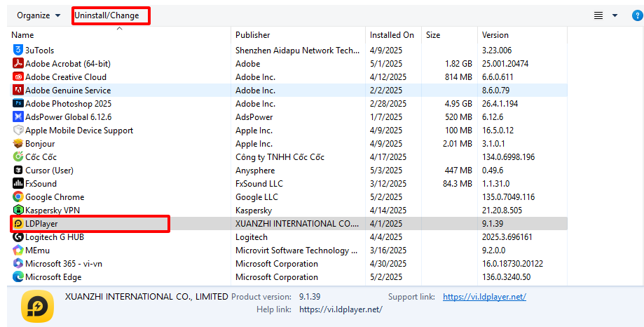The image size is (644, 327).
Task: Select the LDPlayer name text
Action: 41,224
